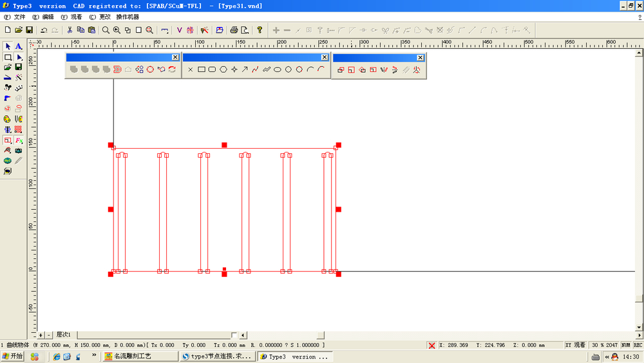Click the Save floppy disk toolbar icon
644x363 pixels.
(29, 30)
